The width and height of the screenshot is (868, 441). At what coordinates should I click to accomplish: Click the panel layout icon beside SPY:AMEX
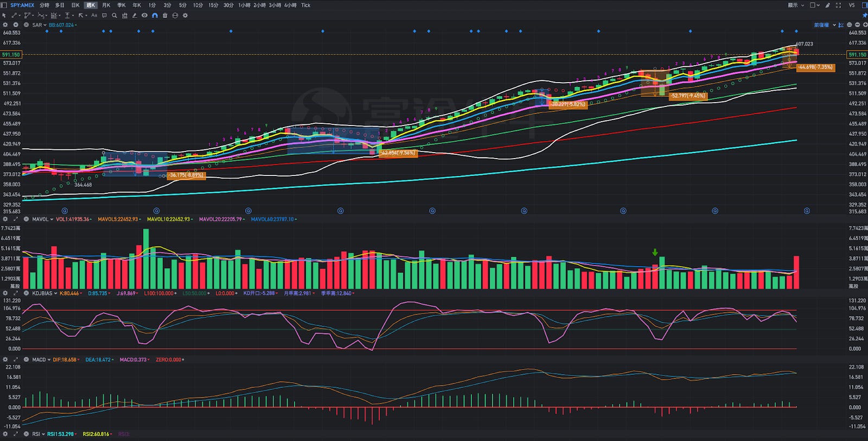(4, 5)
